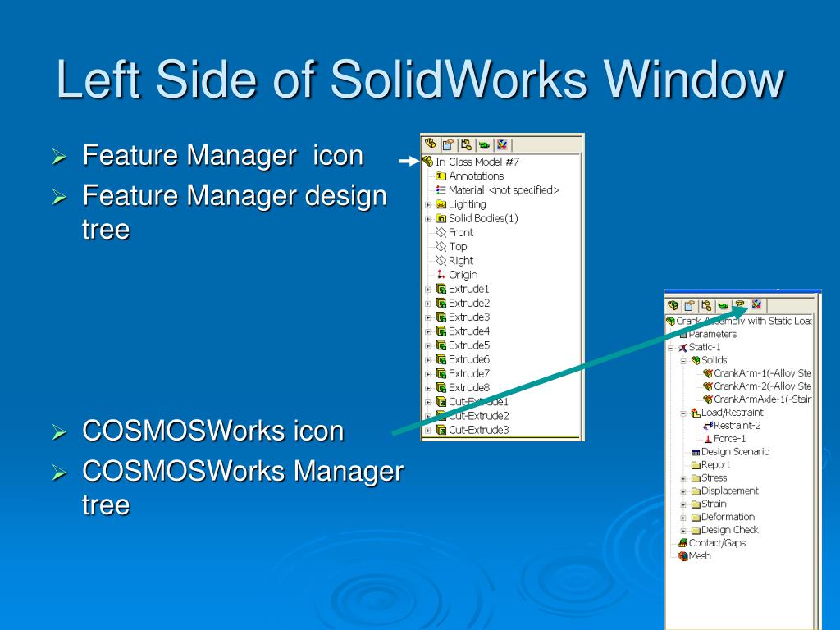Image resolution: width=840 pixels, height=630 pixels.
Task: Click the Extrude4 feature icon
Action: 441,331
